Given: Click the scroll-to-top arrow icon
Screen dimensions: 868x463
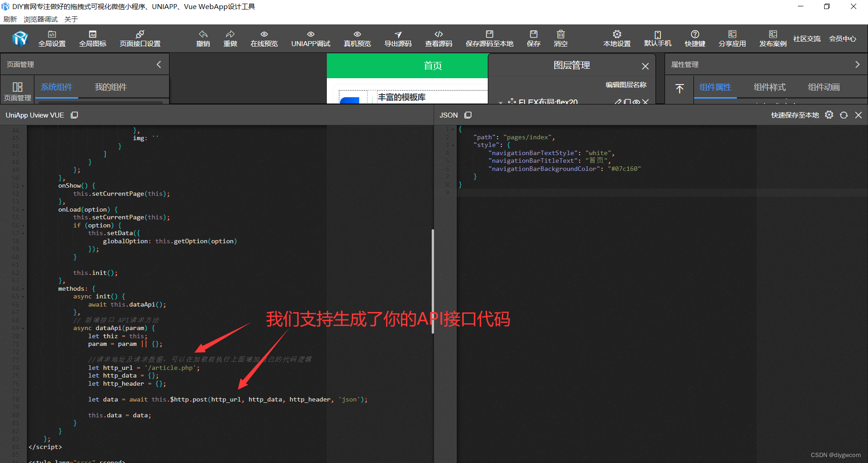Looking at the screenshot, I should [679, 88].
